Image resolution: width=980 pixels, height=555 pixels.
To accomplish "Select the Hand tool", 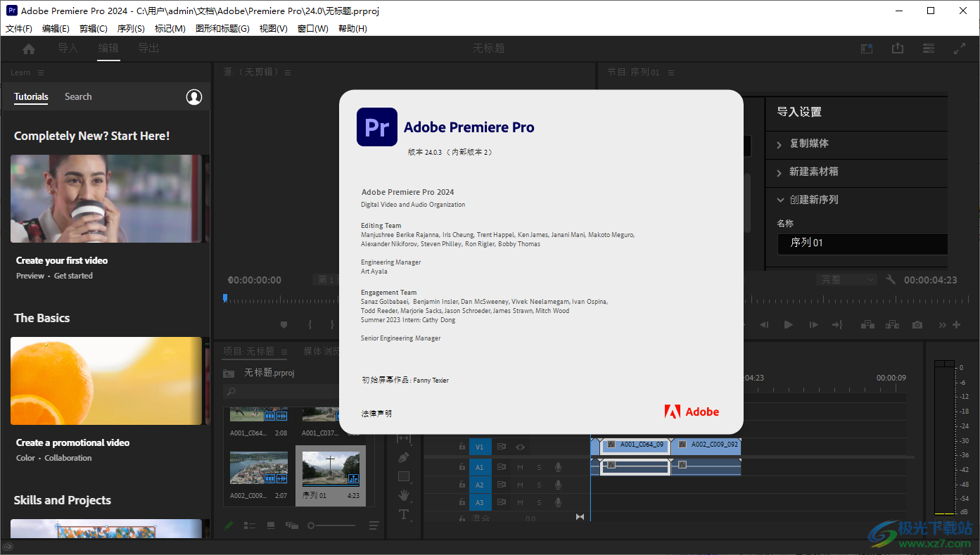I will pyautogui.click(x=404, y=495).
